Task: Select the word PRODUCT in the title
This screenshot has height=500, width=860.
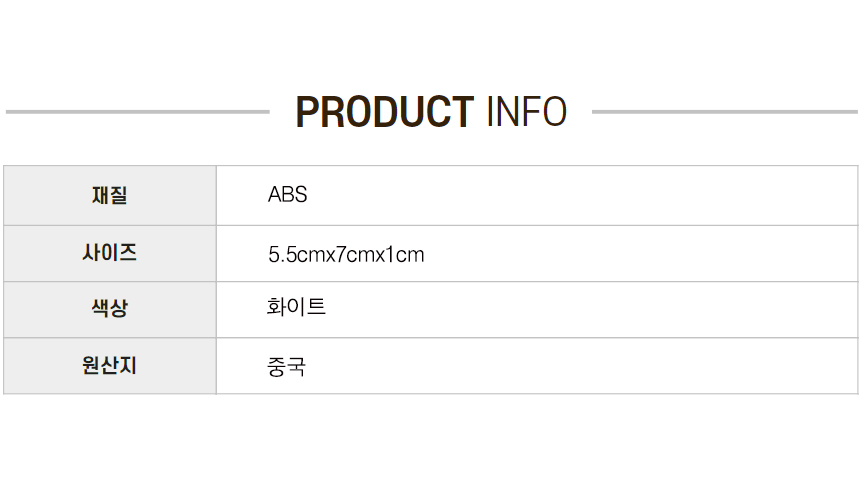Action: pyautogui.click(x=384, y=112)
